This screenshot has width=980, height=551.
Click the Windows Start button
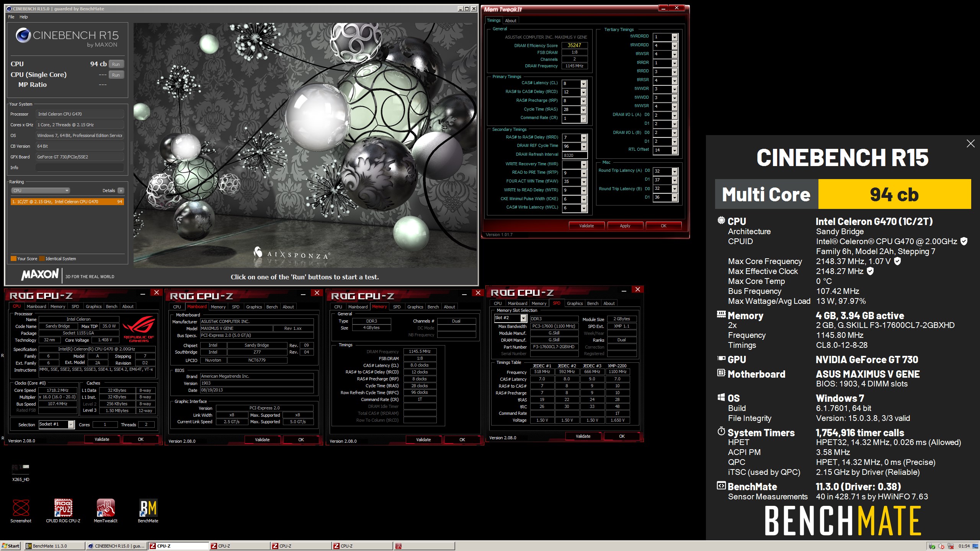tap(11, 546)
